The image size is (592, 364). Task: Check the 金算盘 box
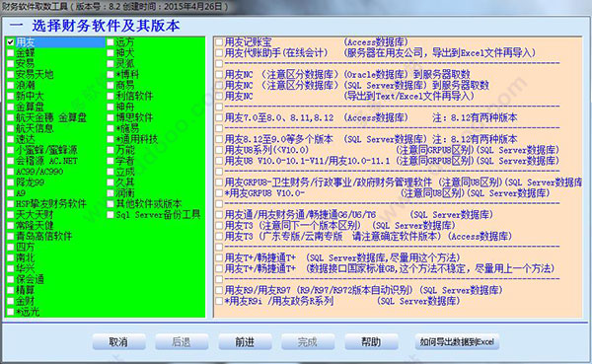pos(11,107)
